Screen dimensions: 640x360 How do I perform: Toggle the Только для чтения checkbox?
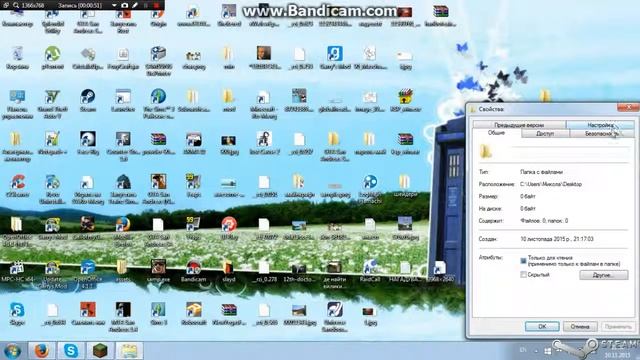523,260
